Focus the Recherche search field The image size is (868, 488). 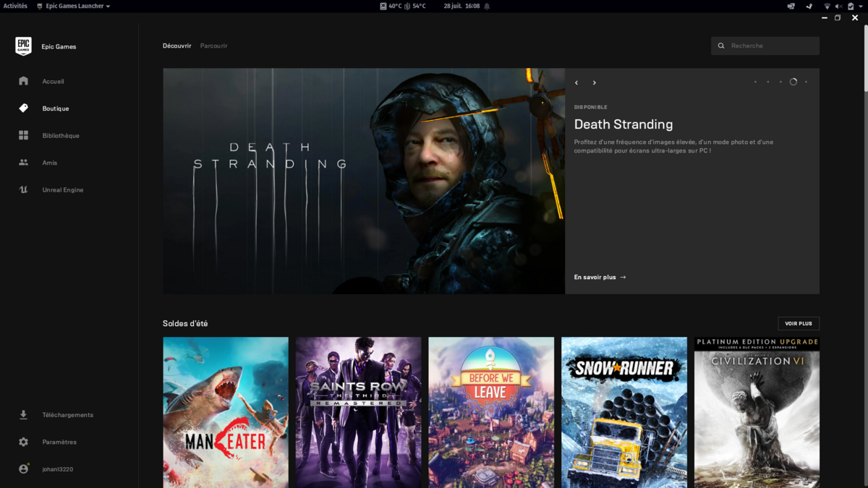click(765, 46)
